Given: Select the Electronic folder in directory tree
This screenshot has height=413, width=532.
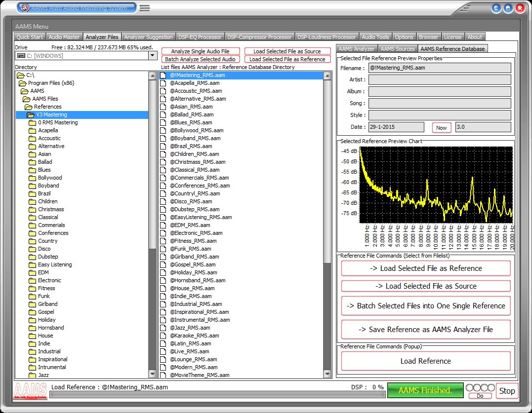Looking at the screenshot, I should coord(49,281).
